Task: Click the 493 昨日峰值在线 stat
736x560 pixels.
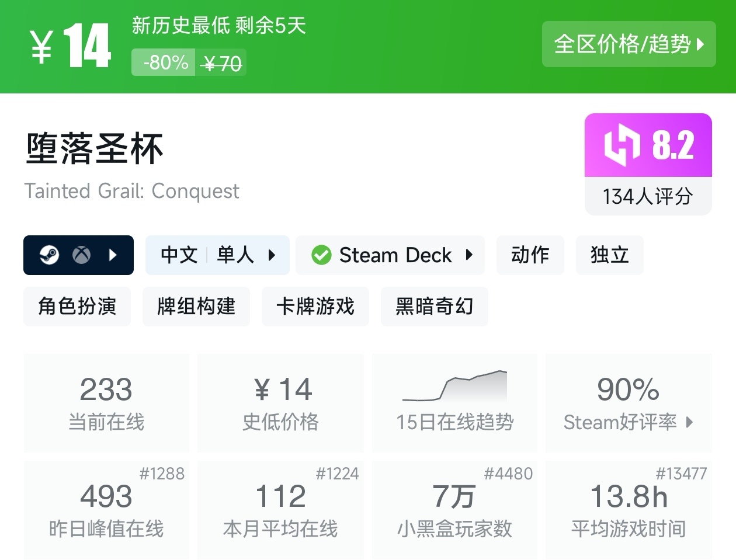Action: [106, 510]
